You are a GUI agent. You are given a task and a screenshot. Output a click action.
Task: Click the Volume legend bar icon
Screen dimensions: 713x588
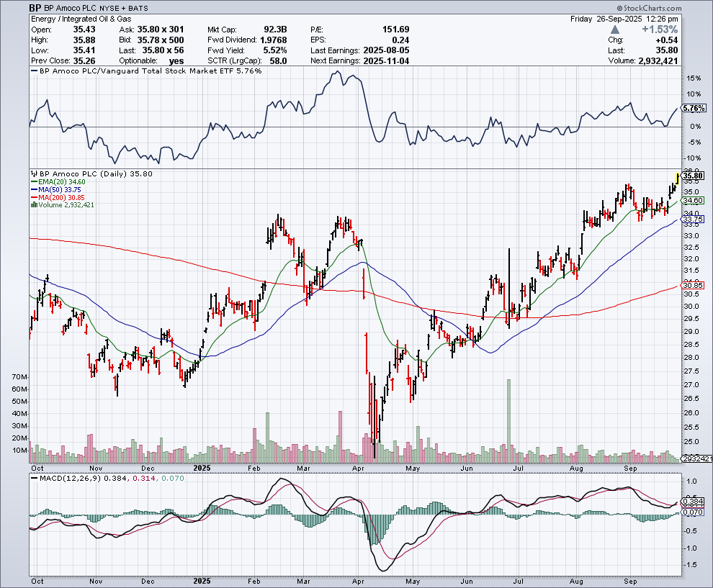[32, 205]
